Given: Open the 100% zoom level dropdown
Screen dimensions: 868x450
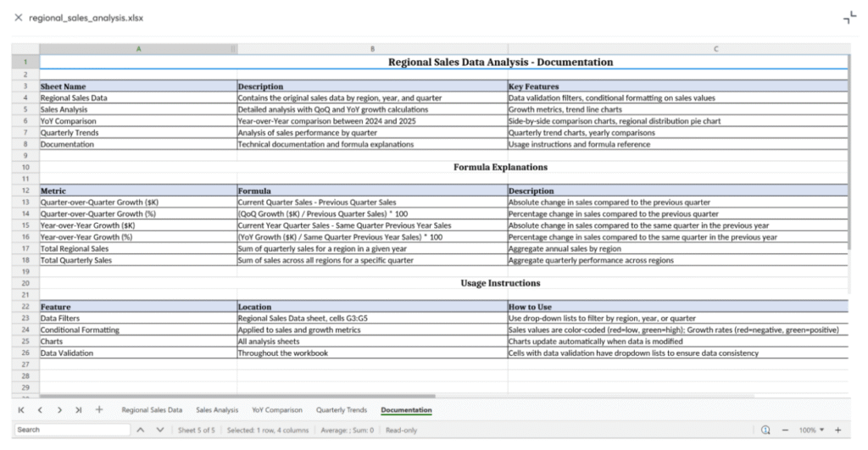Looking at the screenshot, I should coord(811,431).
